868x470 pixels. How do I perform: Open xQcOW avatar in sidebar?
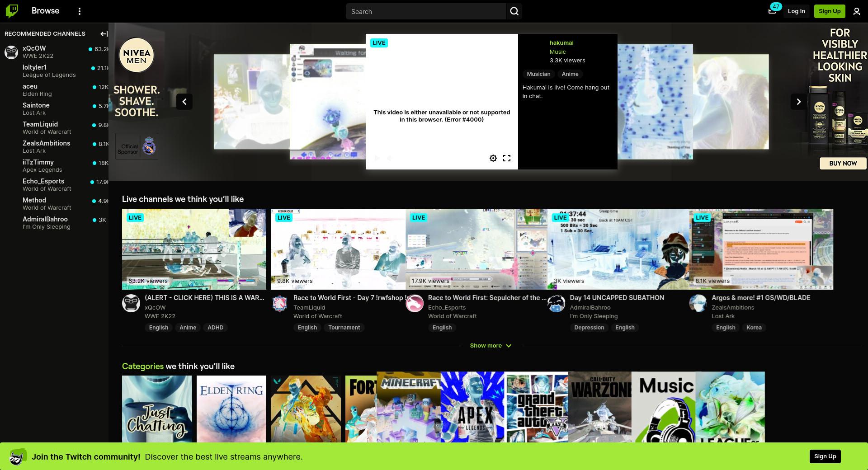click(x=11, y=52)
